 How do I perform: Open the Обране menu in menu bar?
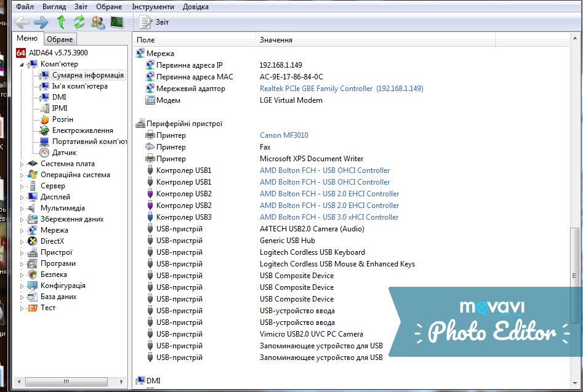pos(109,7)
